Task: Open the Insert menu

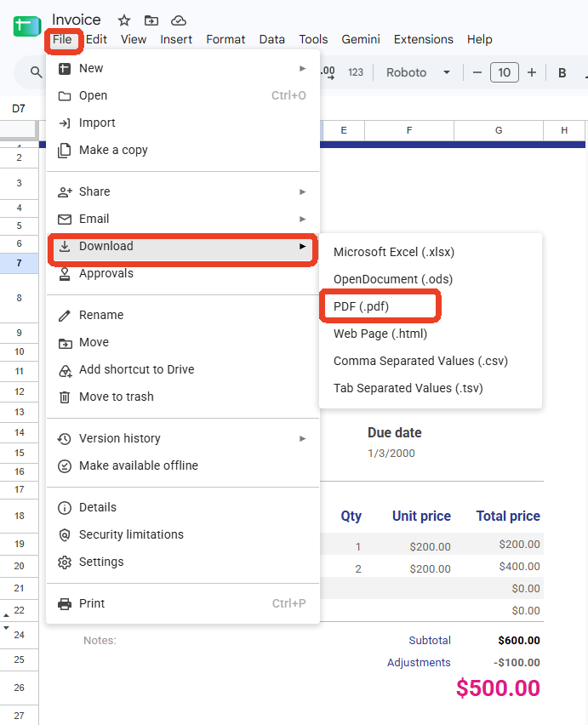Action: coord(176,40)
